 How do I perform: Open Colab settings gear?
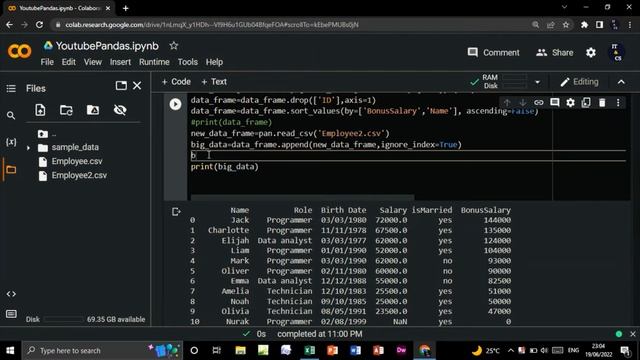591,53
